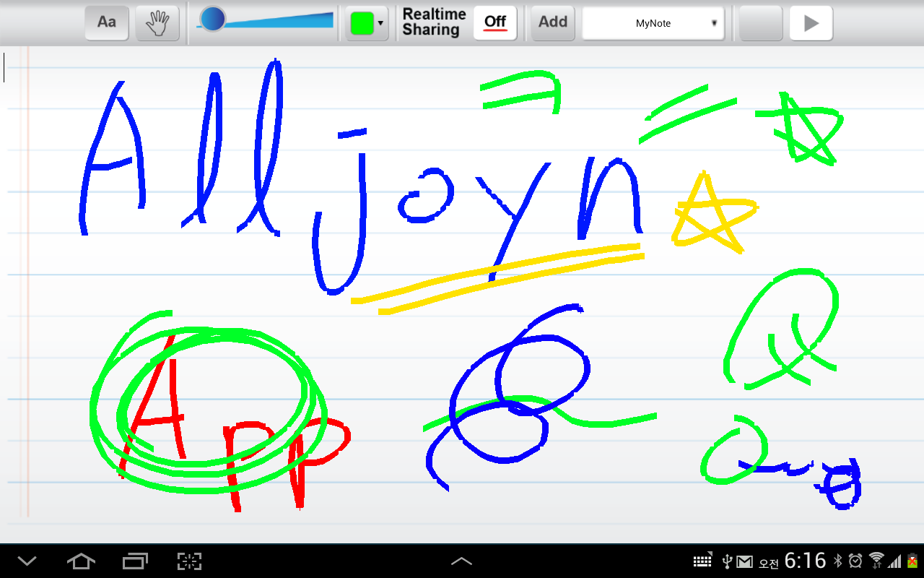This screenshot has width=924, height=578.
Task: Open the MyNote dropdown list
Action: coord(653,23)
